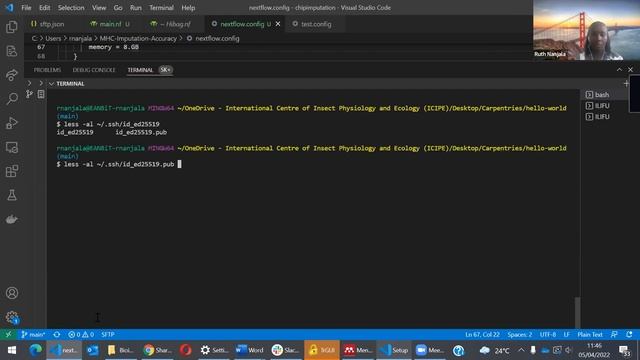Click Ln 67, Col 22 cursor position
This screenshot has height=360, width=640.
click(x=482, y=334)
